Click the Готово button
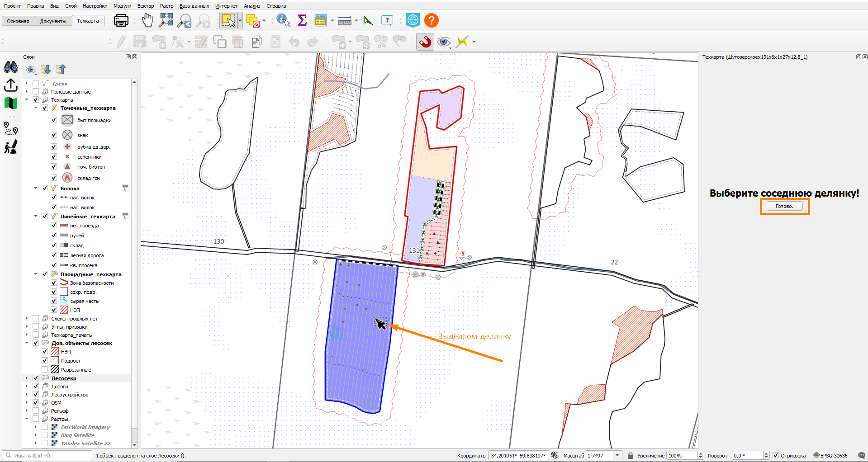Image resolution: width=868 pixels, height=462 pixels. click(784, 206)
